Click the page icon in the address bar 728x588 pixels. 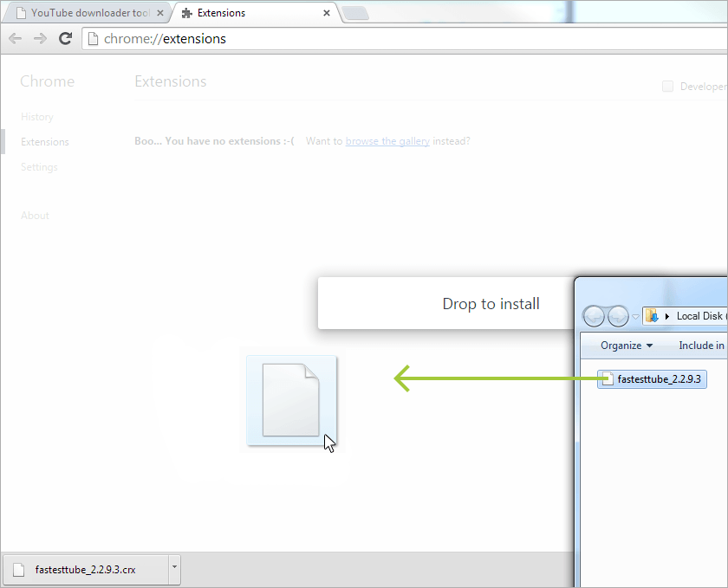(x=93, y=38)
